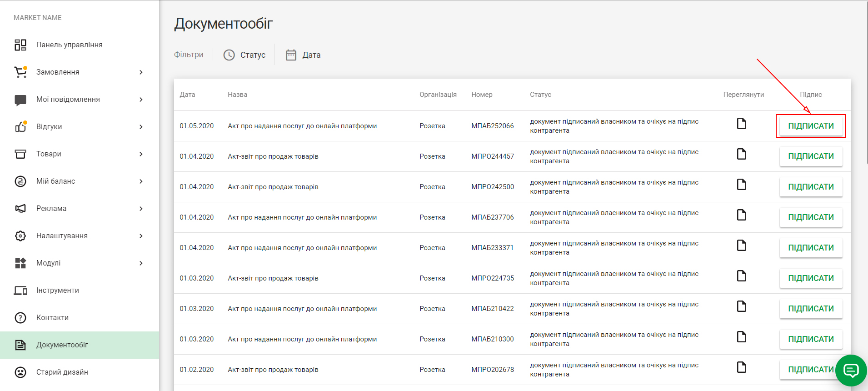The width and height of the screenshot is (868, 391).
Task: Open Контакти menu item
Action: (x=80, y=318)
